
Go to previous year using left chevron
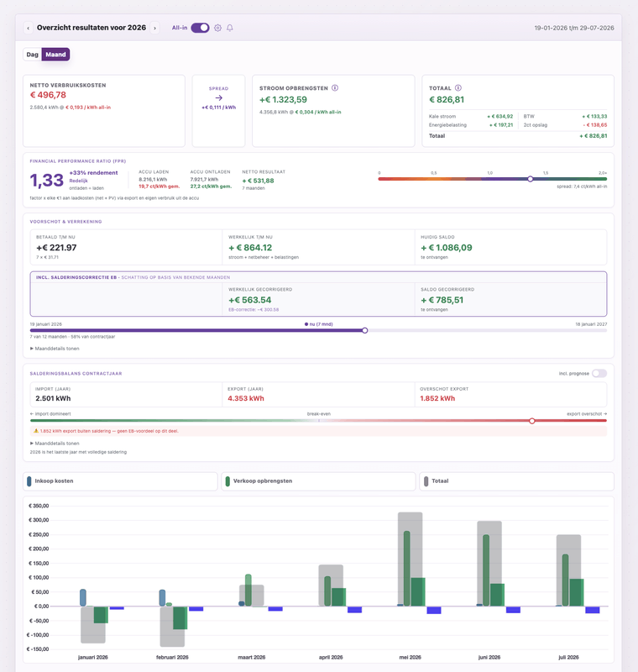[x=29, y=28]
